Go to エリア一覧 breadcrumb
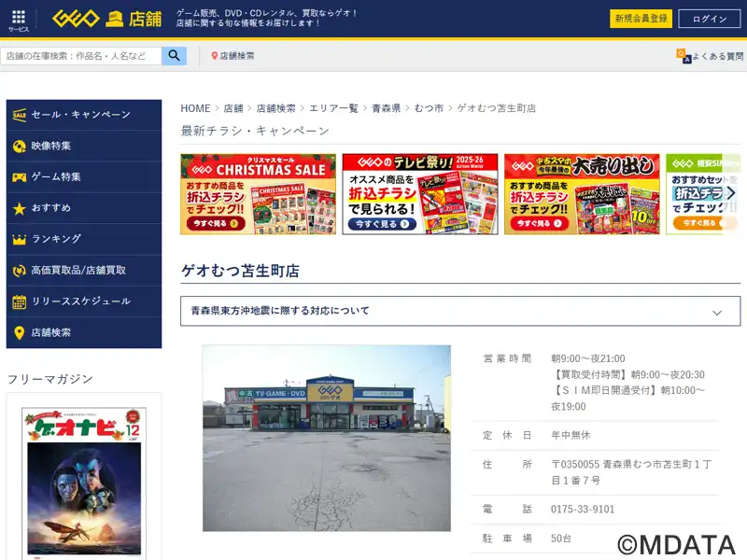 point(333,108)
